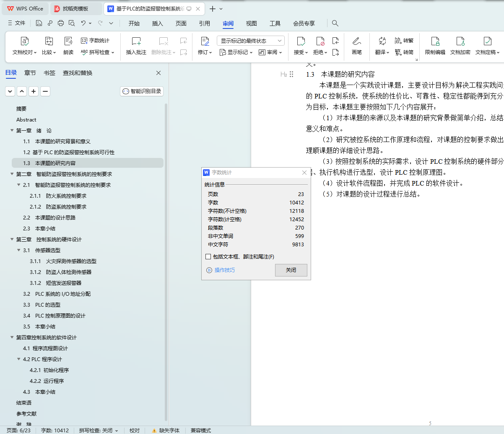The width and height of the screenshot is (504, 434).
Task: Jump to 2.1.2 防盗系统控制要求 heading
Action: pos(58,207)
